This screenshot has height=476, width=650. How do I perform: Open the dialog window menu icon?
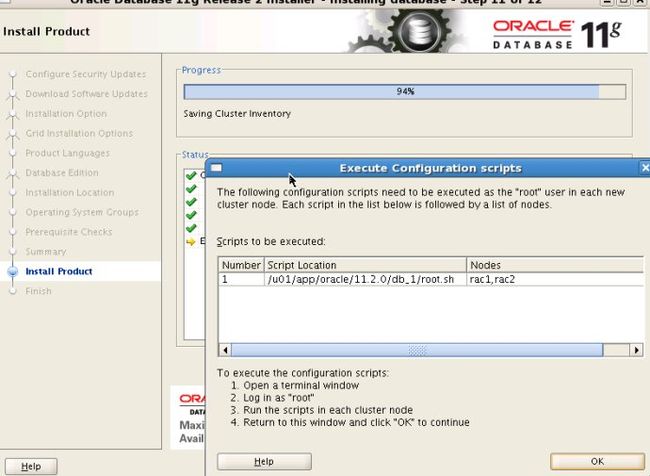click(x=216, y=168)
